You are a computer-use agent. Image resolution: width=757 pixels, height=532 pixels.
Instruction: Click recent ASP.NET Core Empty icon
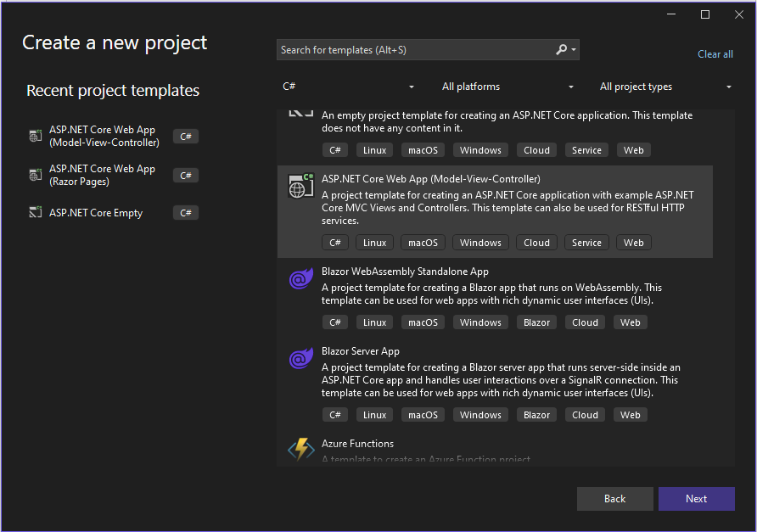(x=36, y=212)
